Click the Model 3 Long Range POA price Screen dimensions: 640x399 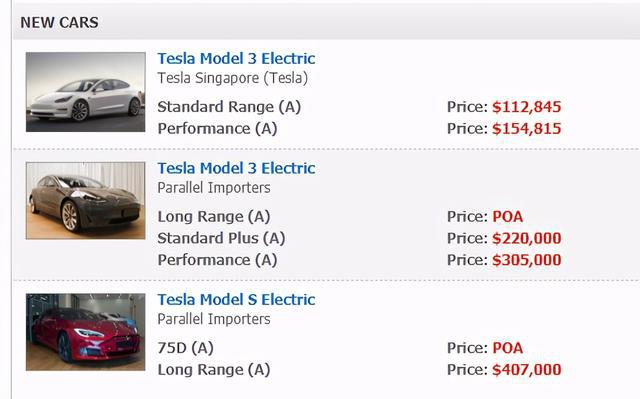(507, 217)
